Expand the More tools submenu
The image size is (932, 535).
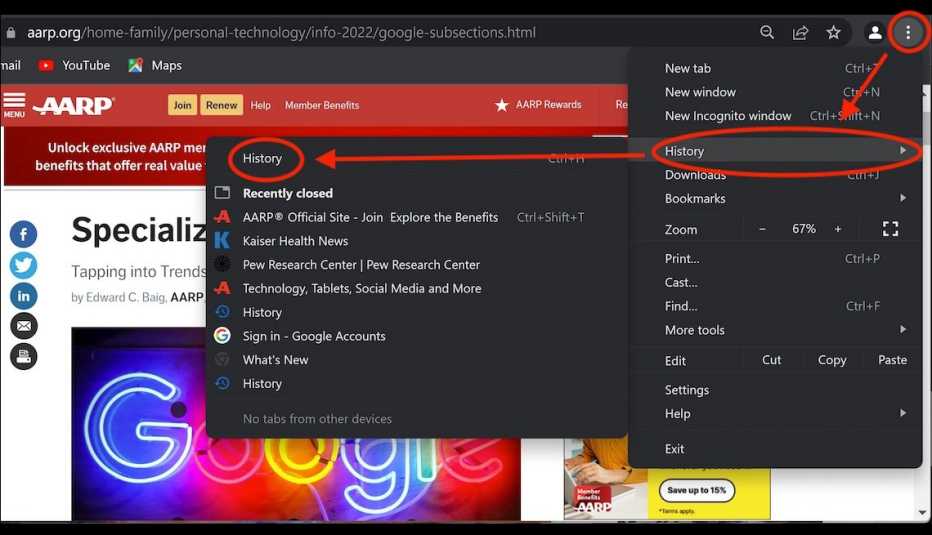(x=774, y=330)
